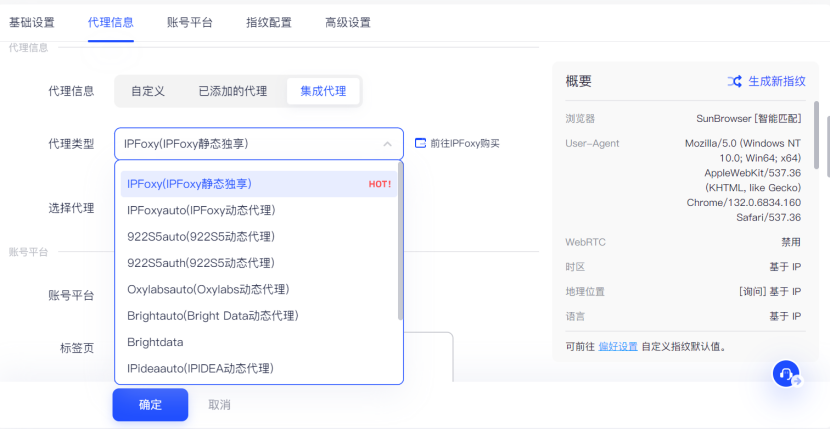The width and height of the screenshot is (831, 429).
Task: Select the 集成代理 option
Action: [x=322, y=91]
